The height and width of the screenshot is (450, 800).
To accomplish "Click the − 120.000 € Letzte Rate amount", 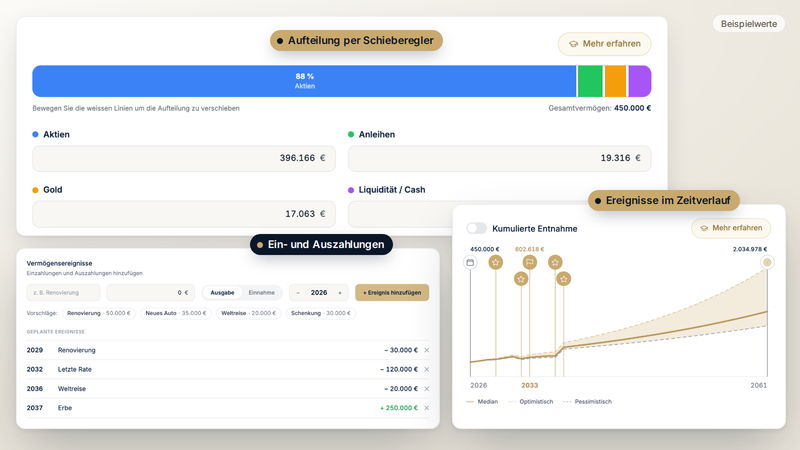I will (x=399, y=369).
